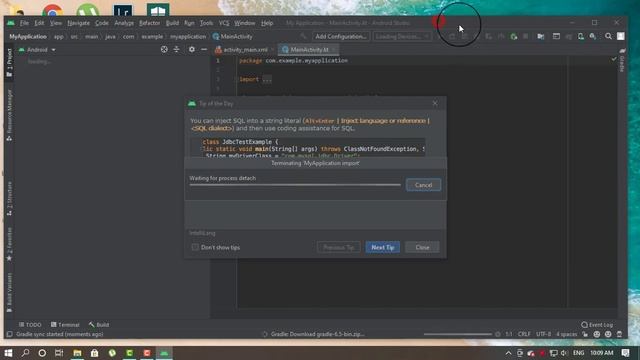Open the TODO tool window tab
Screen dimensions: 640x360
pyautogui.click(x=30, y=324)
